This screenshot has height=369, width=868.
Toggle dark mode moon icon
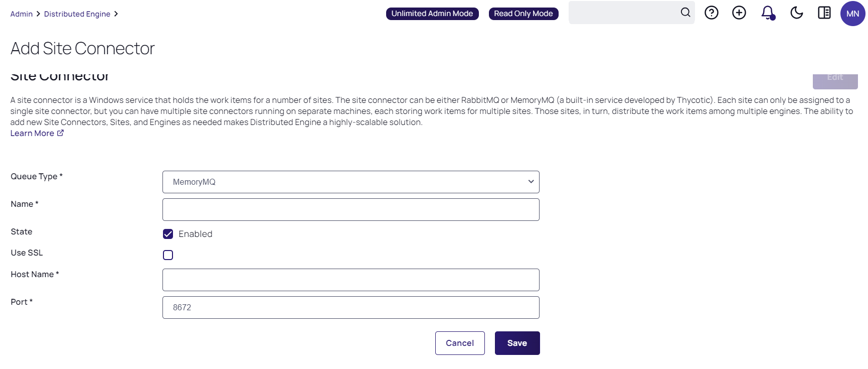[x=796, y=13]
